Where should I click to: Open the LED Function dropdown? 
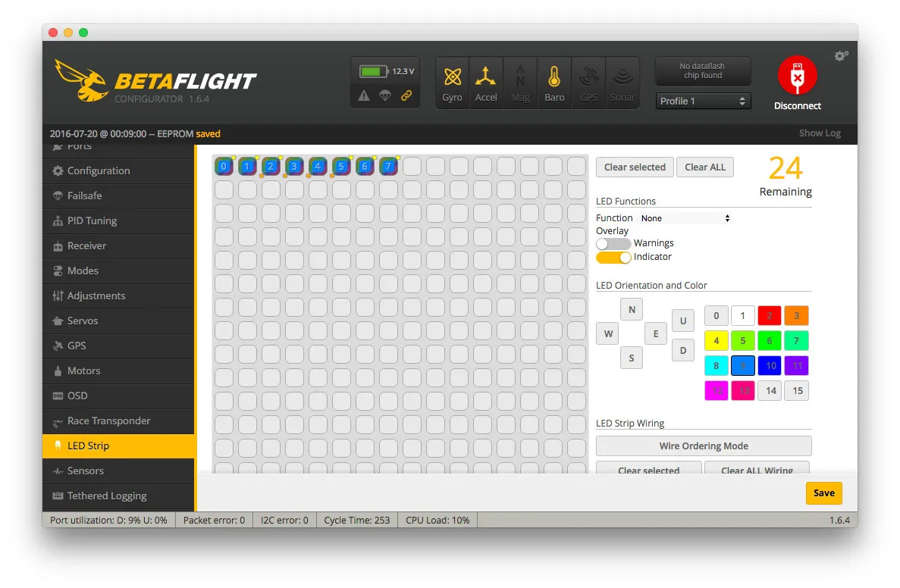[x=685, y=218]
